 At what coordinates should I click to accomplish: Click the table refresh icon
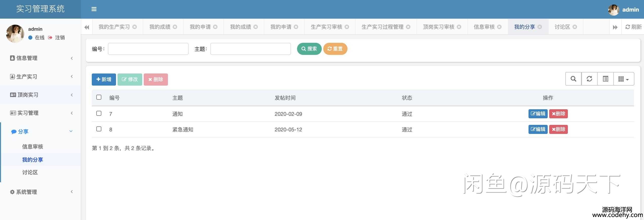tap(589, 79)
